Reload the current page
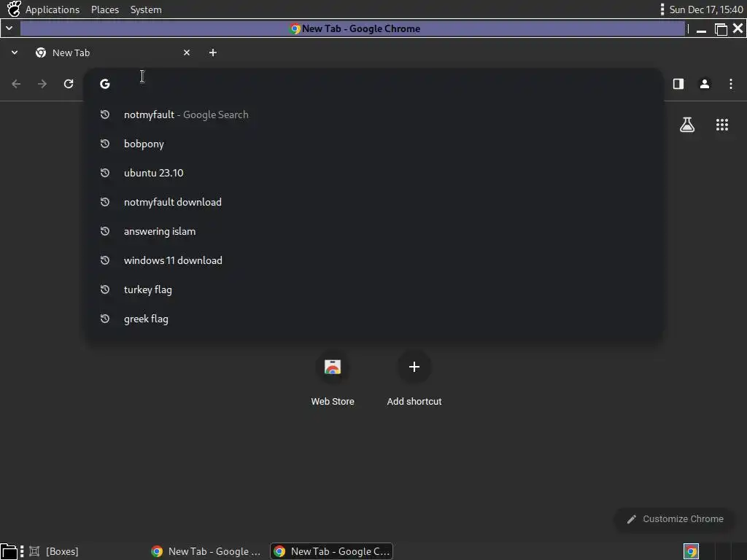The image size is (747, 560). (x=69, y=84)
